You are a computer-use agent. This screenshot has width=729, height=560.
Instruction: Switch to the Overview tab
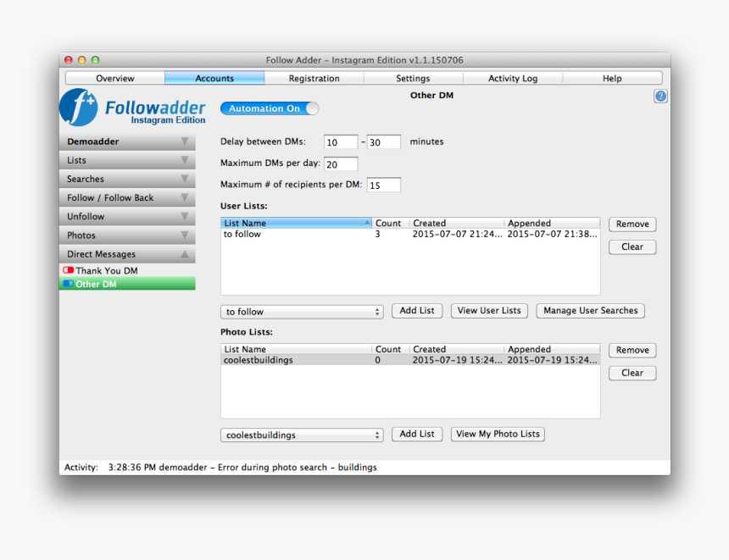(114, 78)
